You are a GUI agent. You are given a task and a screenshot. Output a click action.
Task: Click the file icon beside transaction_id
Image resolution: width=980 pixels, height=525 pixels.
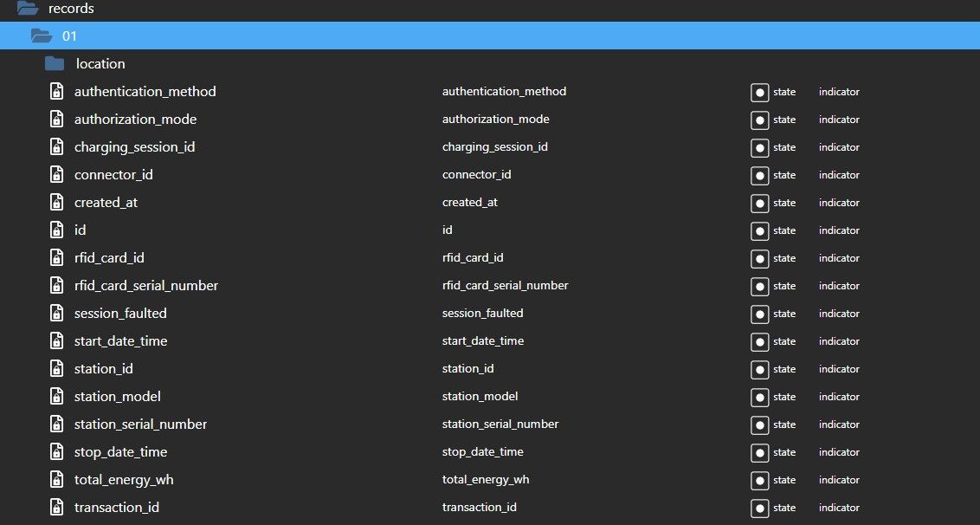point(56,508)
